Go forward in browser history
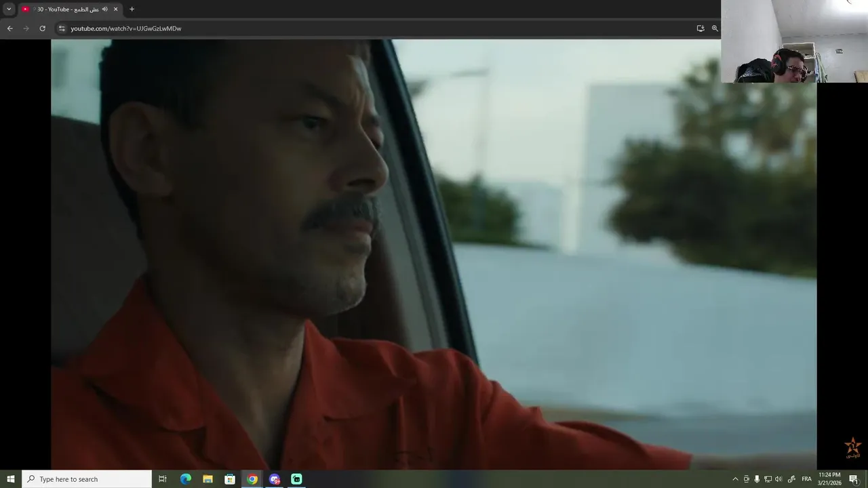868x488 pixels. tap(26, 28)
